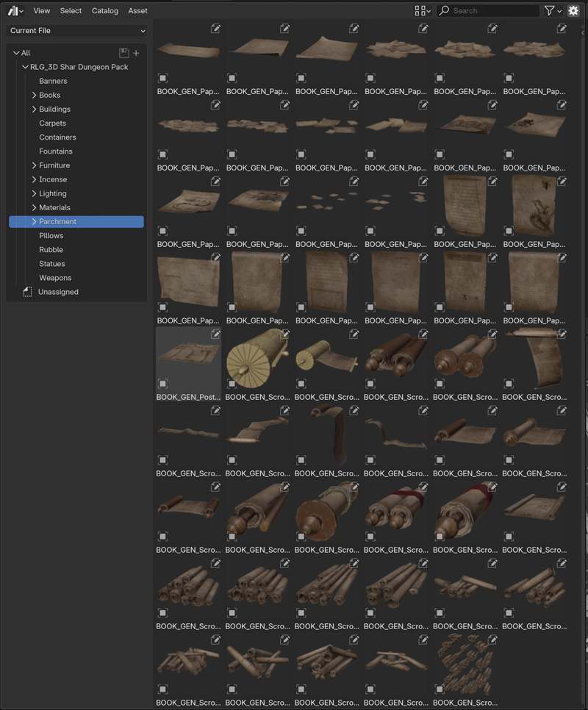This screenshot has height=710, width=588.
Task: Open the Current File source dropdown
Action: click(76, 32)
